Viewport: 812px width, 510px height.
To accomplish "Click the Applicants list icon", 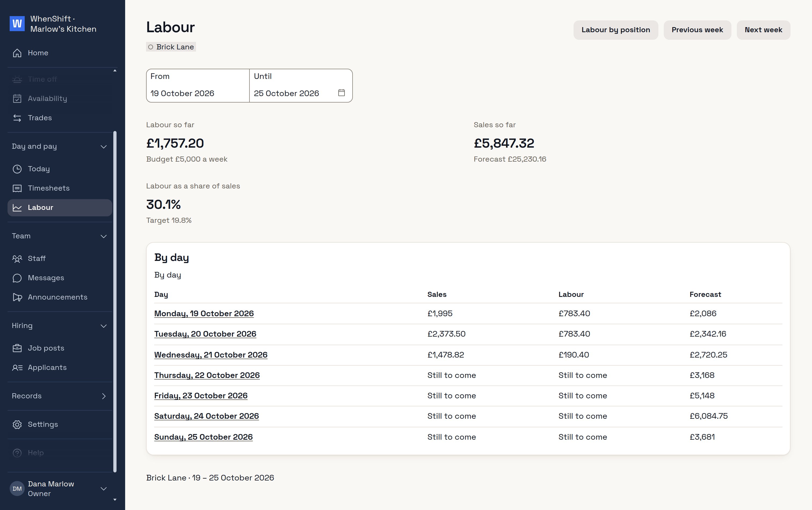I will tap(17, 367).
